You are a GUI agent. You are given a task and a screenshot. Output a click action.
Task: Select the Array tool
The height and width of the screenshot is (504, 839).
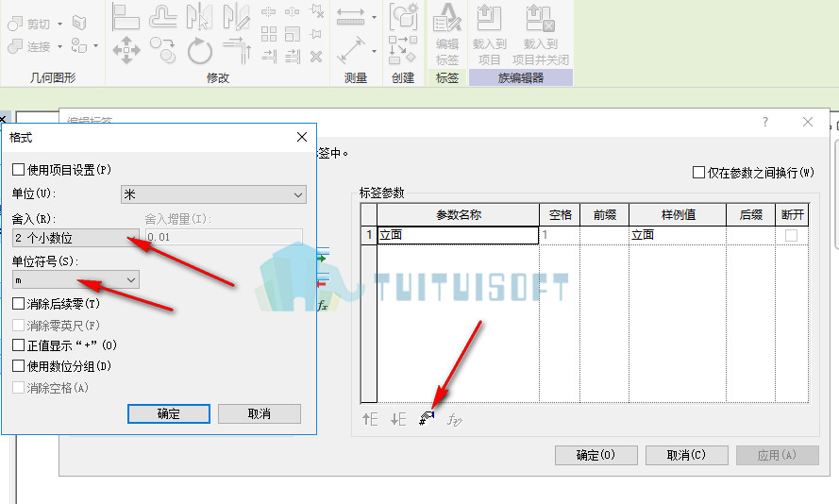tap(269, 34)
